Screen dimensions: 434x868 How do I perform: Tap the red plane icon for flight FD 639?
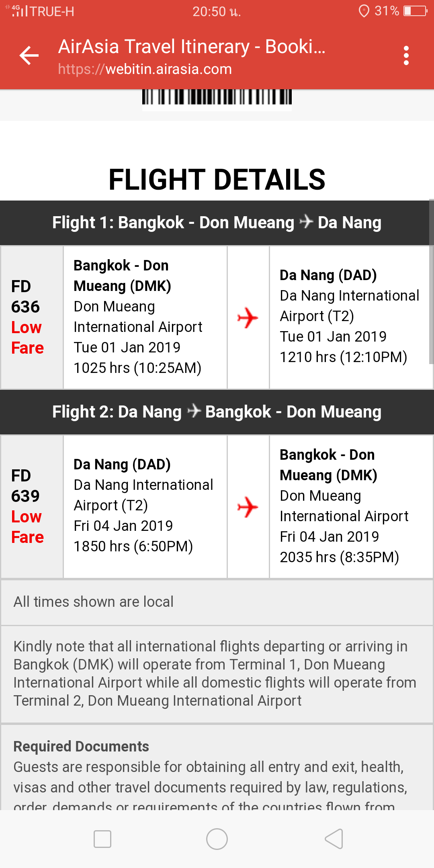(248, 507)
